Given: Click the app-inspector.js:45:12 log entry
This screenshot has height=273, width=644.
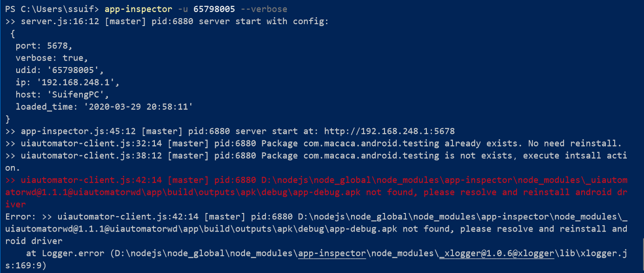Looking at the screenshot, I should (x=230, y=131).
